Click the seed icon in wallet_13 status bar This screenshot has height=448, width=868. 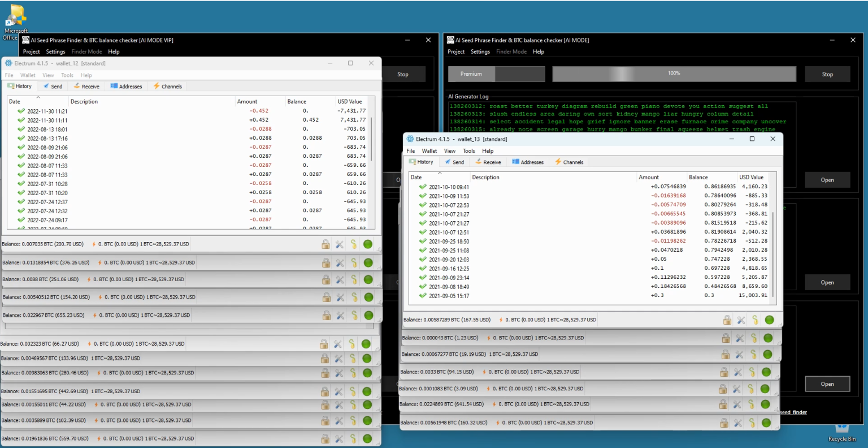pyautogui.click(x=755, y=320)
